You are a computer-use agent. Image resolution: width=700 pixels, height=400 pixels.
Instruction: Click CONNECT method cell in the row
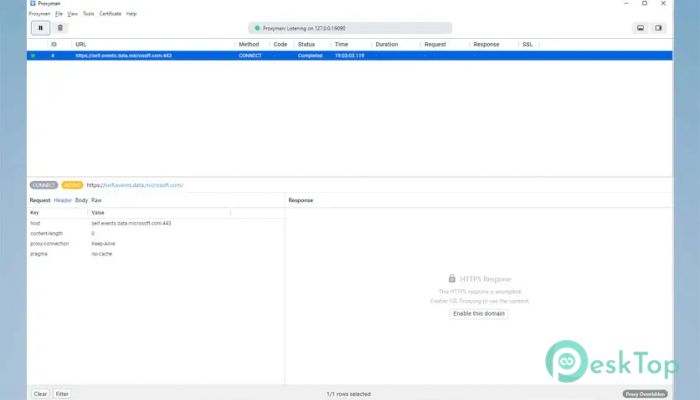click(250, 56)
